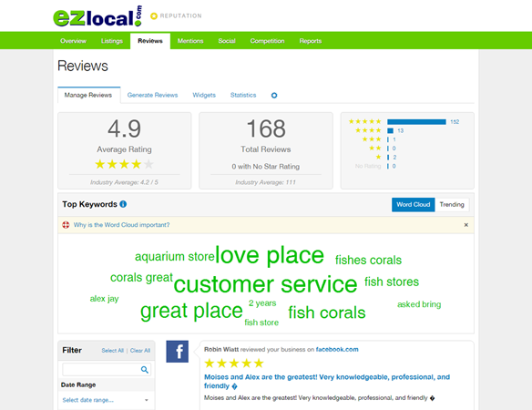Click the Average Rating star row

point(124,164)
